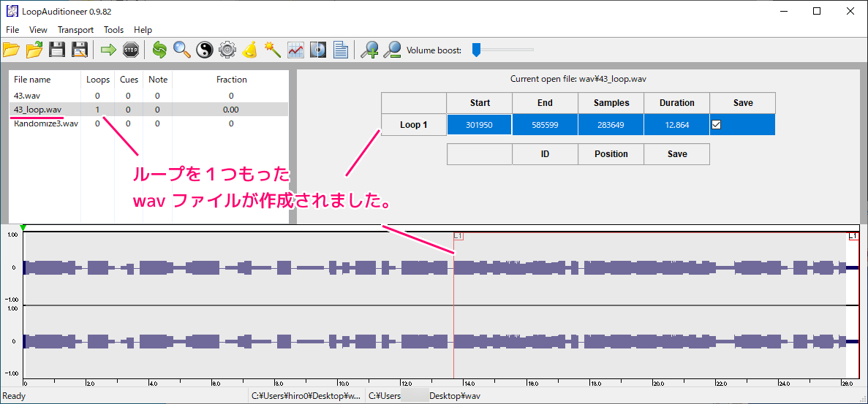Click the line chart toolbar icon
The image size is (868, 404).
(295, 50)
